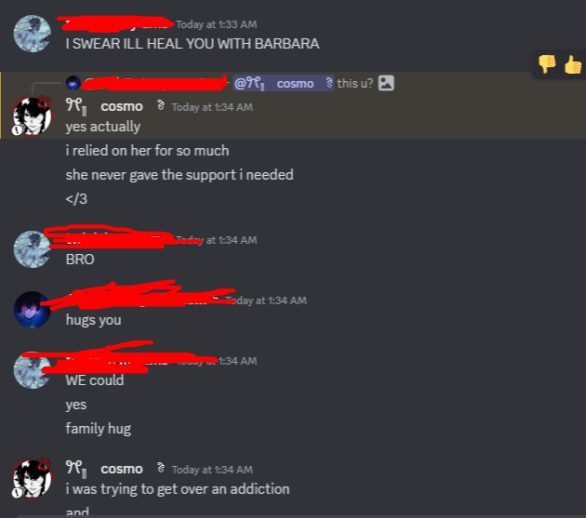This screenshot has height=518, width=586.
Task: Open the image attachment icon beside 'this u?'
Action: point(386,83)
